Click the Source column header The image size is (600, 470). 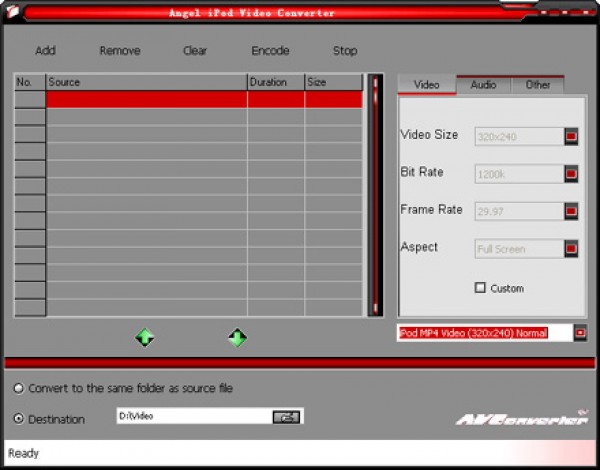[x=147, y=82]
